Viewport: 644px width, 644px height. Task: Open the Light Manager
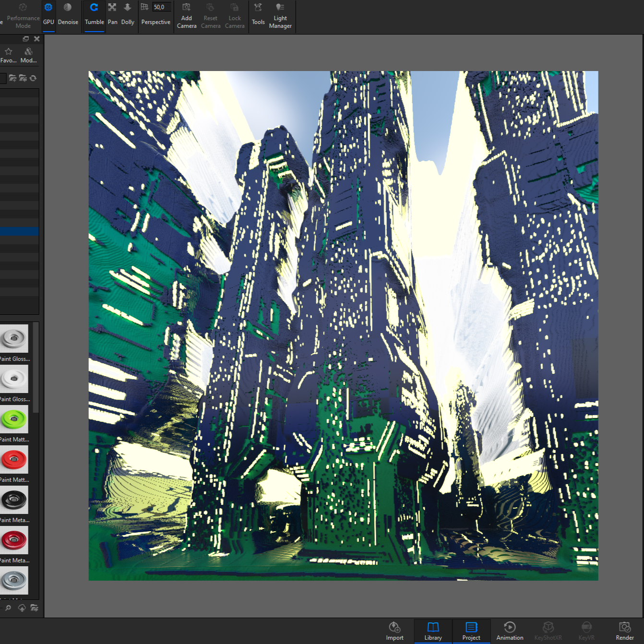(x=280, y=16)
